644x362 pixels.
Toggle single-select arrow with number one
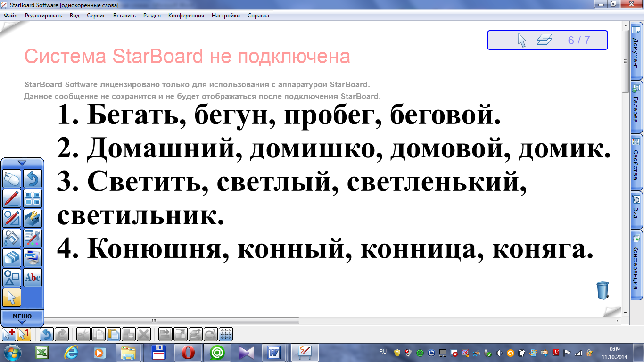coord(24,335)
